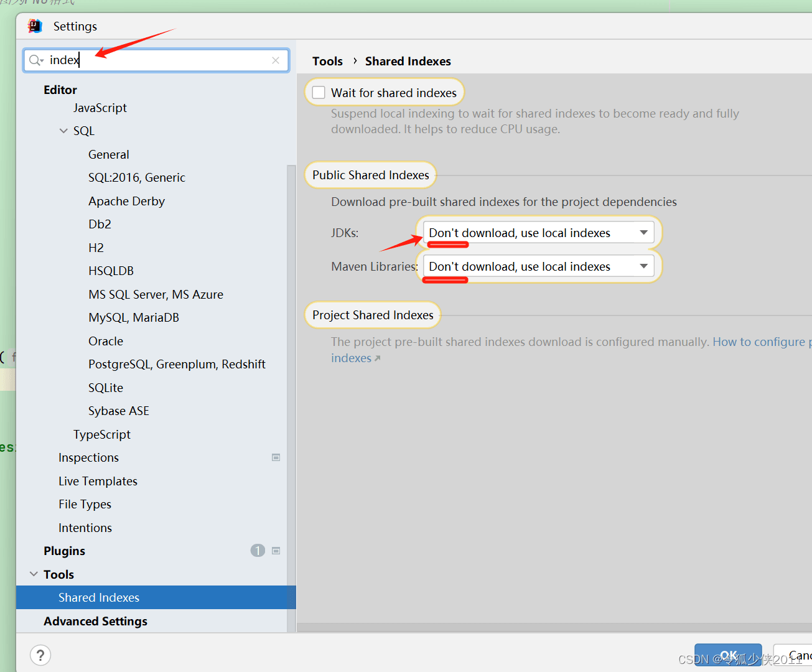
Task: Click the IntelliJ IDEA logo icon in title bar
Action: (x=35, y=26)
